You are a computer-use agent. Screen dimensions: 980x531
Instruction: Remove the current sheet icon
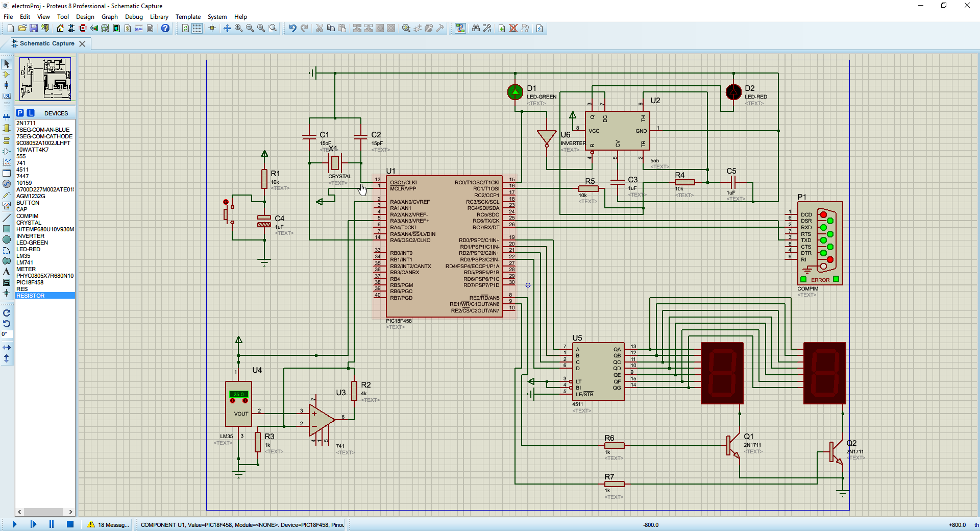click(x=513, y=29)
